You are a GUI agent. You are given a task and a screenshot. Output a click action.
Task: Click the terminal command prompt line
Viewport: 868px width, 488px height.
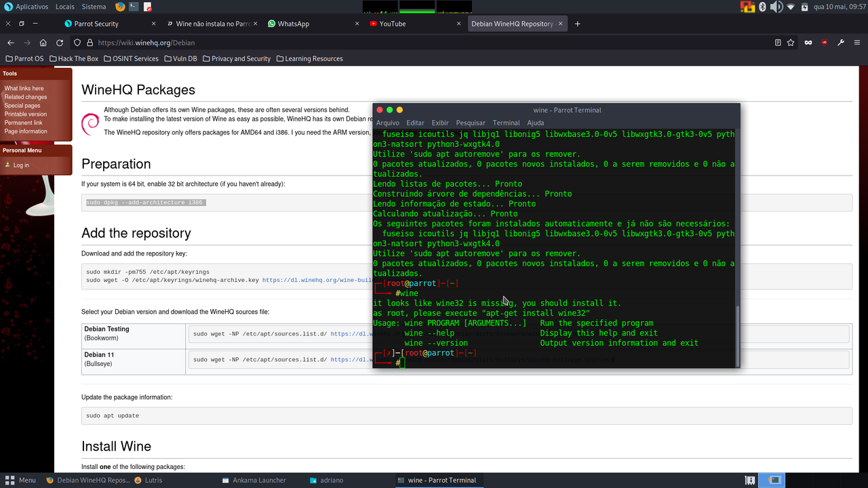(x=555, y=363)
